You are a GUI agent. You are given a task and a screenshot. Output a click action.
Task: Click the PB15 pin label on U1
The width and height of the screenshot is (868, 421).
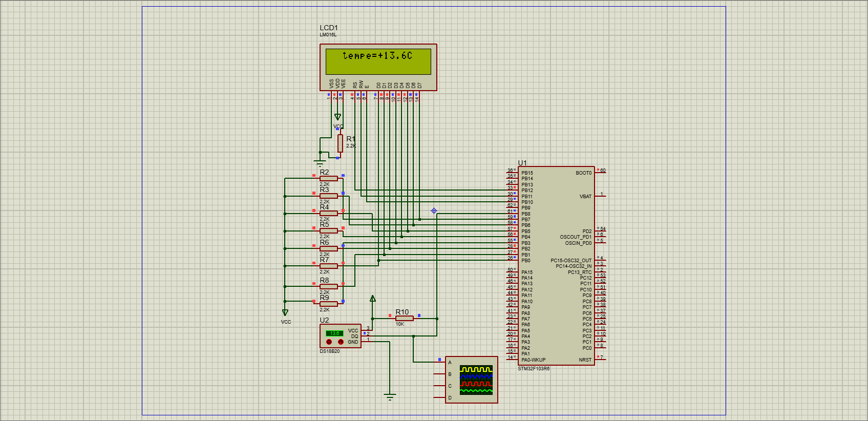tap(527, 173)
